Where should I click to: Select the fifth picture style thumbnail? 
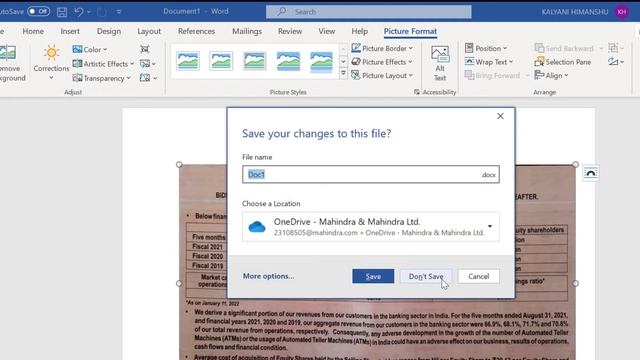coord(322,62)
